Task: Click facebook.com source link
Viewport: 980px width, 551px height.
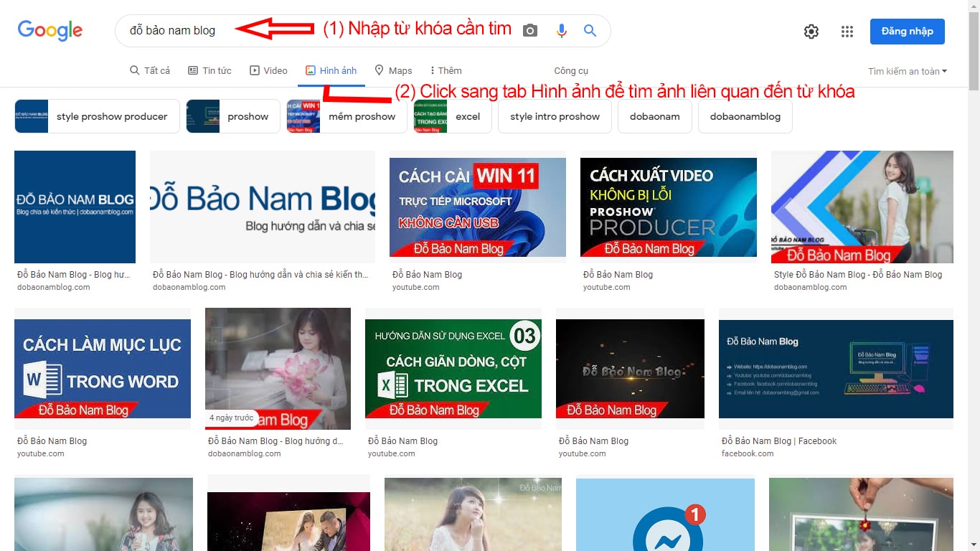Action: click(748, 453)
